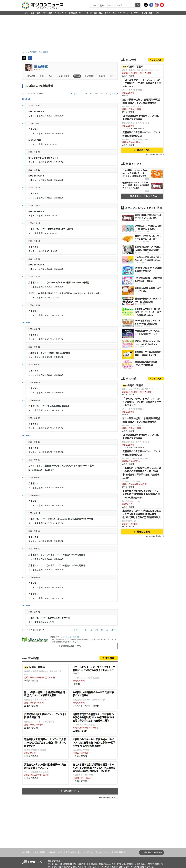Switch to the ランキング情報 profile tab
The width and height of the screenshot is (186, 868).
[x=63, y=76]
